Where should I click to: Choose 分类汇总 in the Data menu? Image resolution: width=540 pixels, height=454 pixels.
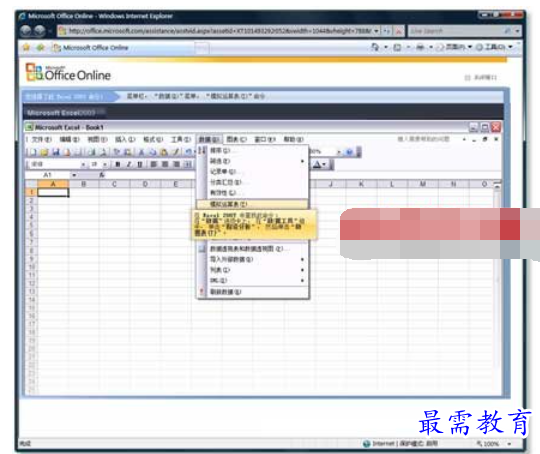pyautogui.click(x=252, y=182)
